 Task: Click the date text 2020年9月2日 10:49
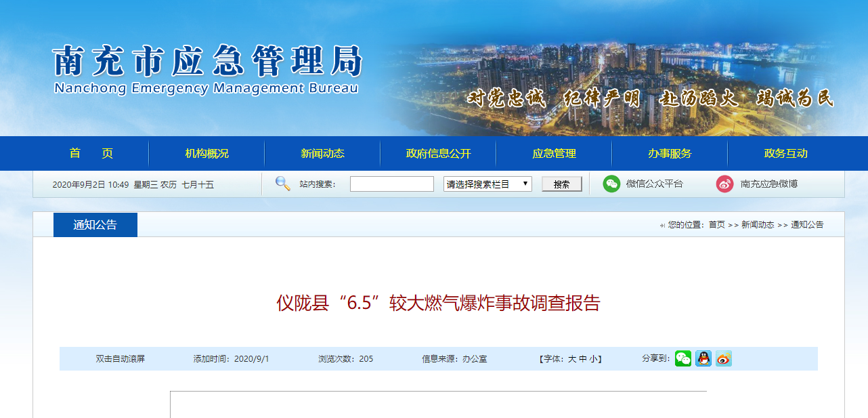91,184
